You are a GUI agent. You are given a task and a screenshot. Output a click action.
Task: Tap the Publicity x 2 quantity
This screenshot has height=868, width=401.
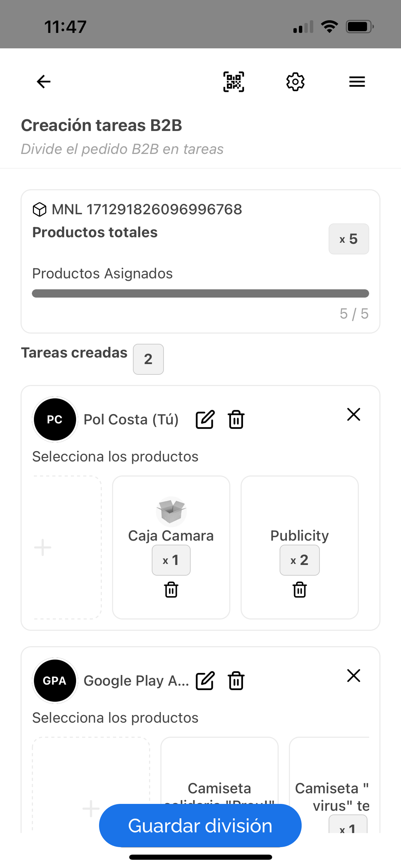(x=300, y=560)
